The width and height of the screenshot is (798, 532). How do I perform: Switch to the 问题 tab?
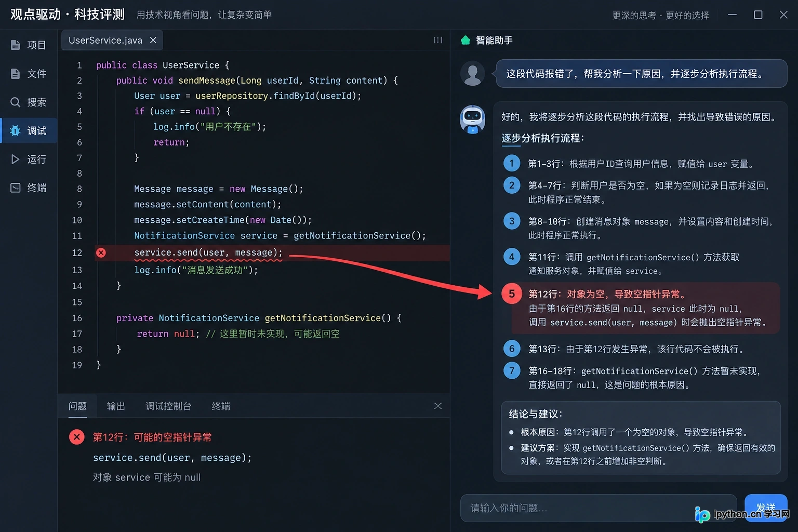(x=77, y=406)
